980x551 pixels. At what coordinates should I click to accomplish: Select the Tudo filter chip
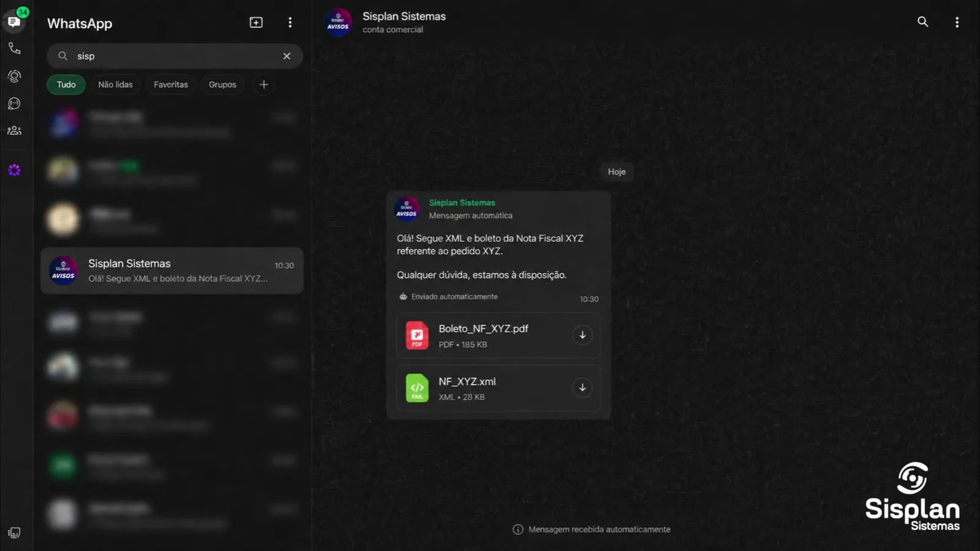click(x=66, y=84)
